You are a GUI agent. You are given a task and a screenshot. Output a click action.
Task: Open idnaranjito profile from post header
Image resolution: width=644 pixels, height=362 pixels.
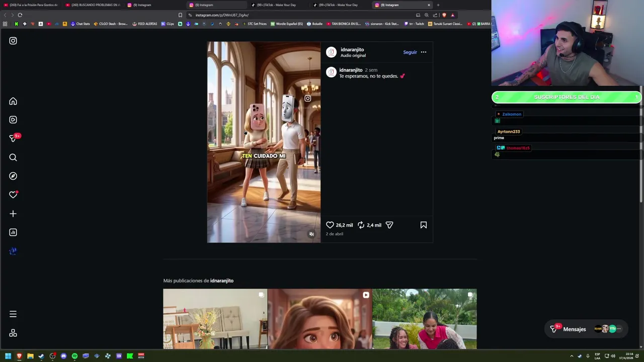(x=352, y=49)
